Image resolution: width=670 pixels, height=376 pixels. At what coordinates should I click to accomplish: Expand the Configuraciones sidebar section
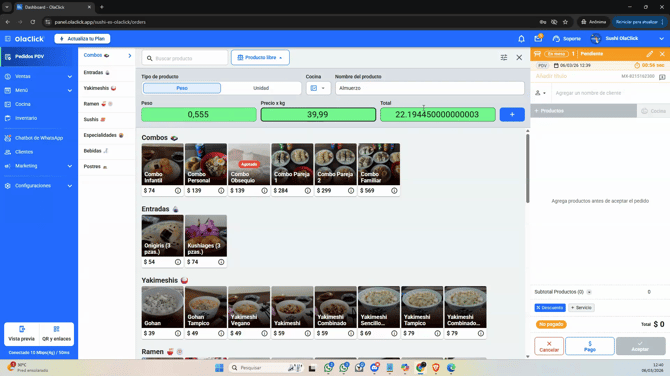39,186
